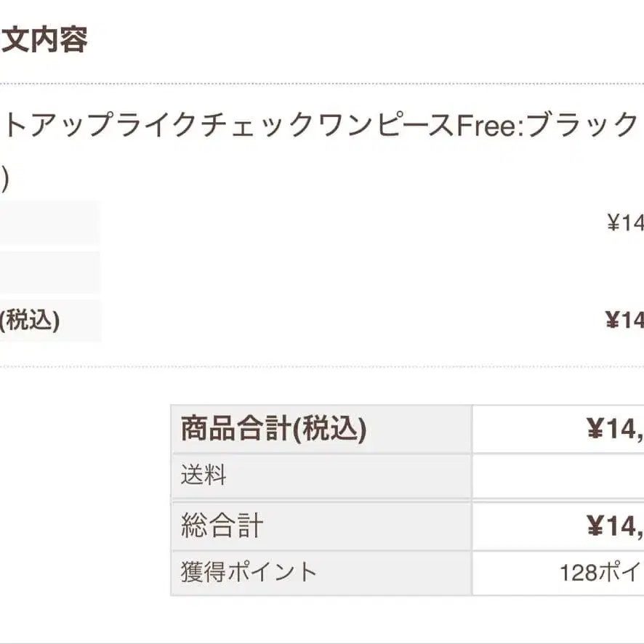Click the 送料 label cell

[204, 476]
